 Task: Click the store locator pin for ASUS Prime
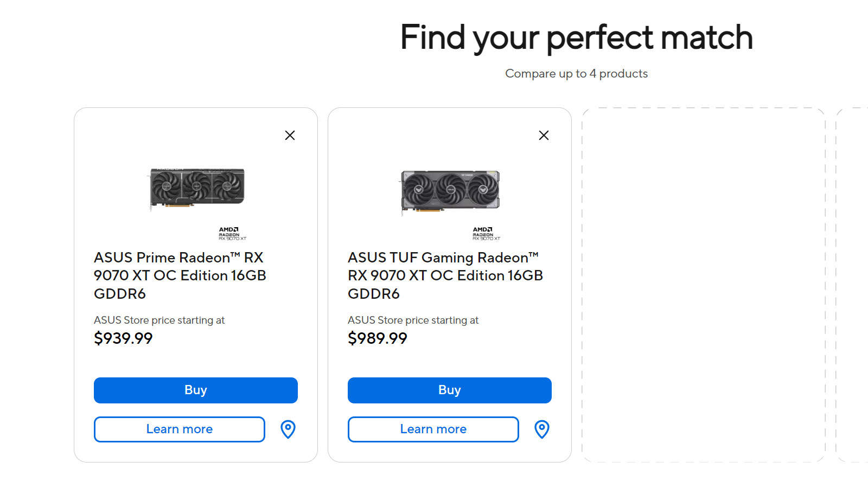click(x=288, y=429)
